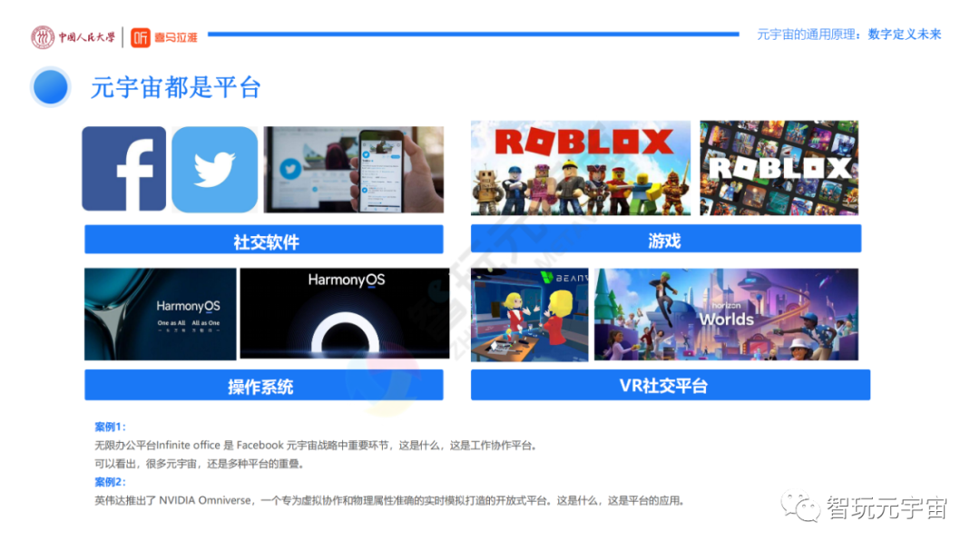Open the HarmonyOS glowing ring image
The image size is (980, 551).
345,313
